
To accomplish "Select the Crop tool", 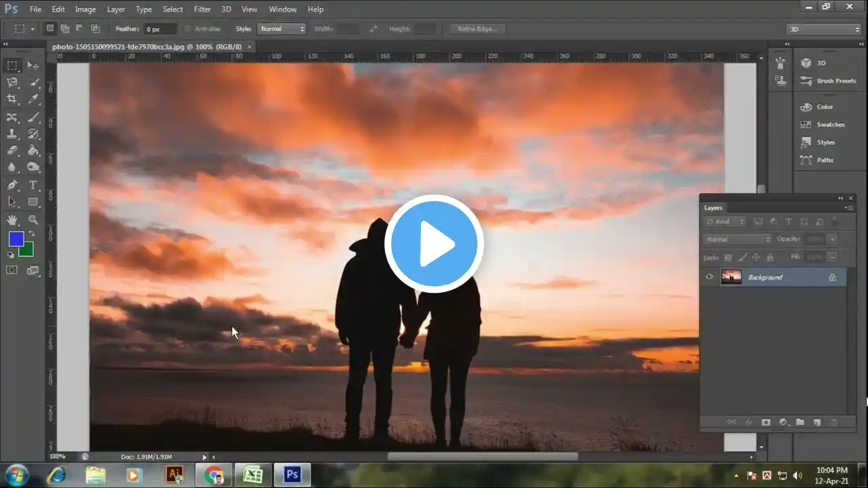I will 12,100.
